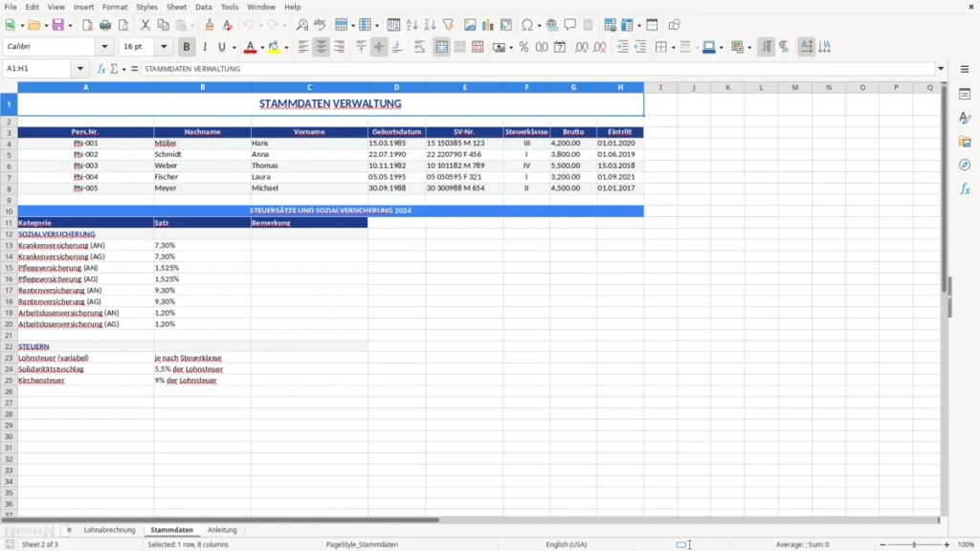Viewport: 980px width, 551px height.
Task: Toggle AutoFilter funnel button
Action: click(x=448, y=25)
